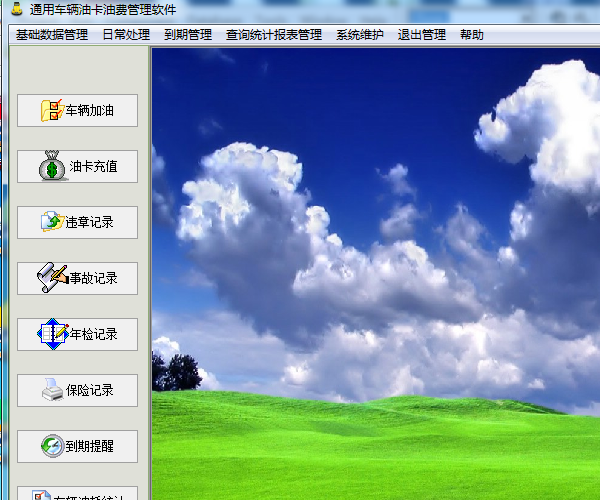600x500 pixels.
Task: Click the 油卡充值 money bag icon
Action: pyautogui.click(x=52, y=166)
